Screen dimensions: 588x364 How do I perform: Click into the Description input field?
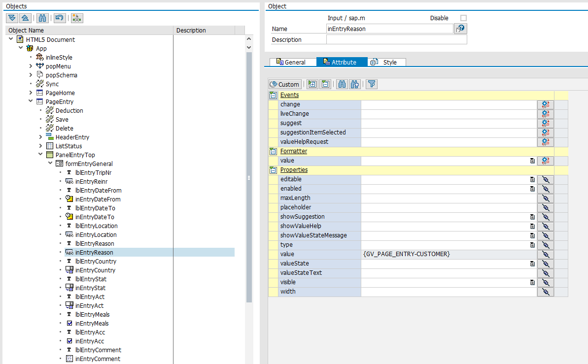[x=396, y=39]
